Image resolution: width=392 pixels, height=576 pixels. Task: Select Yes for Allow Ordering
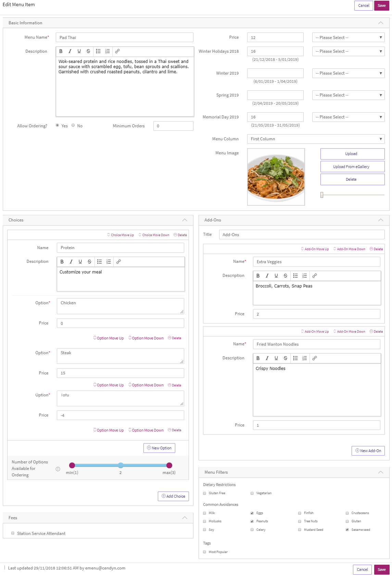pyautogui.click(x=58, y=126)
